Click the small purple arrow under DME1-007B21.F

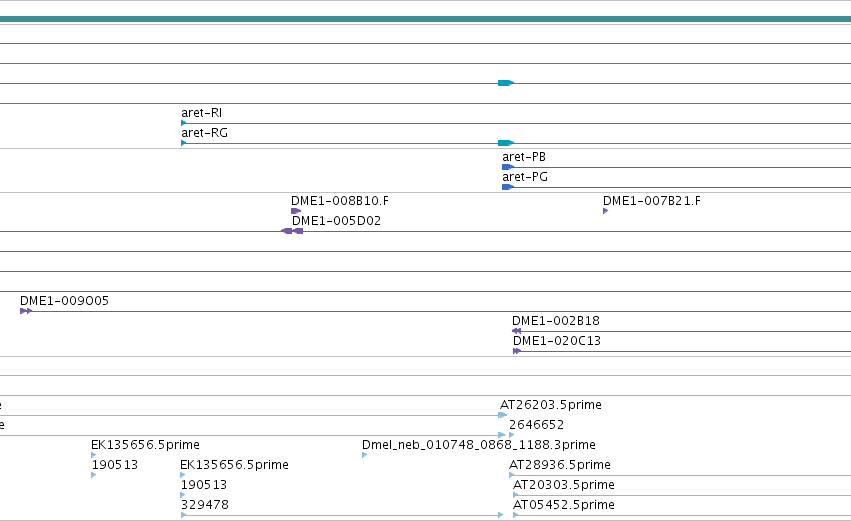605,211
